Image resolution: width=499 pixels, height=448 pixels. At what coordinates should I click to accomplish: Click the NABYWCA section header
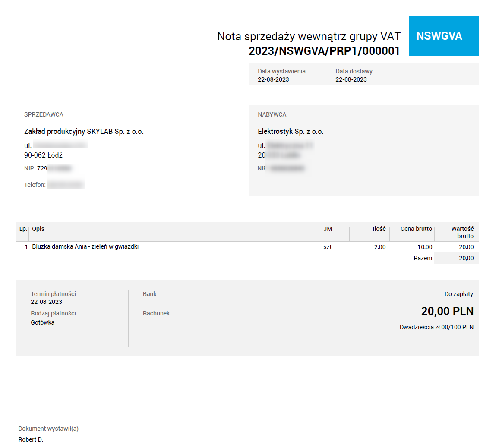click(272, 114)
